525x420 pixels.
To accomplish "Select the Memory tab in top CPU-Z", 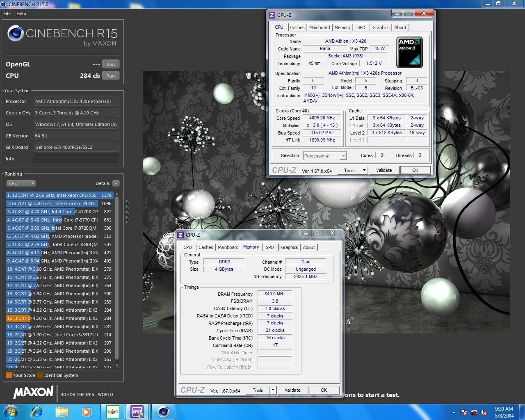I will [342, 27].
